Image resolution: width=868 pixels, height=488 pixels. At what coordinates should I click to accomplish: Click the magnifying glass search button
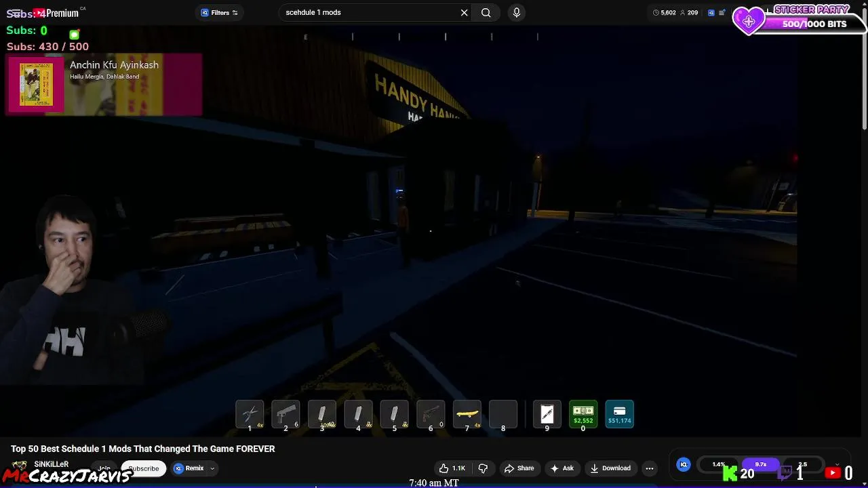[486, 12]
